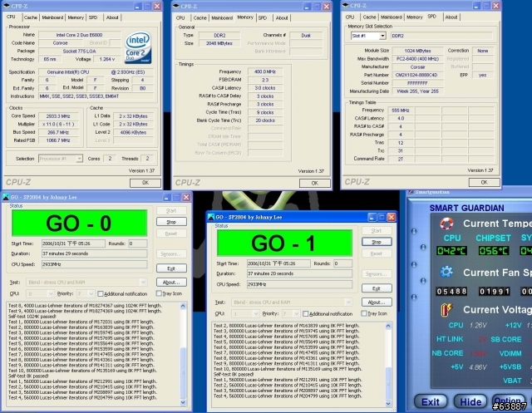
Task: Open Memory tab in first CPU-Z window
Action: (x=76, y=17)
